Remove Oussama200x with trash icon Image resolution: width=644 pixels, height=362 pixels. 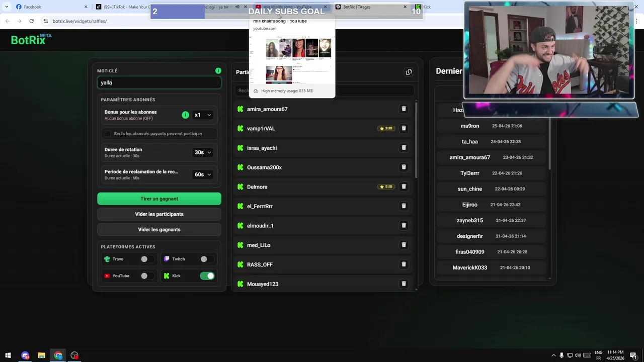[x=404, y=167]
